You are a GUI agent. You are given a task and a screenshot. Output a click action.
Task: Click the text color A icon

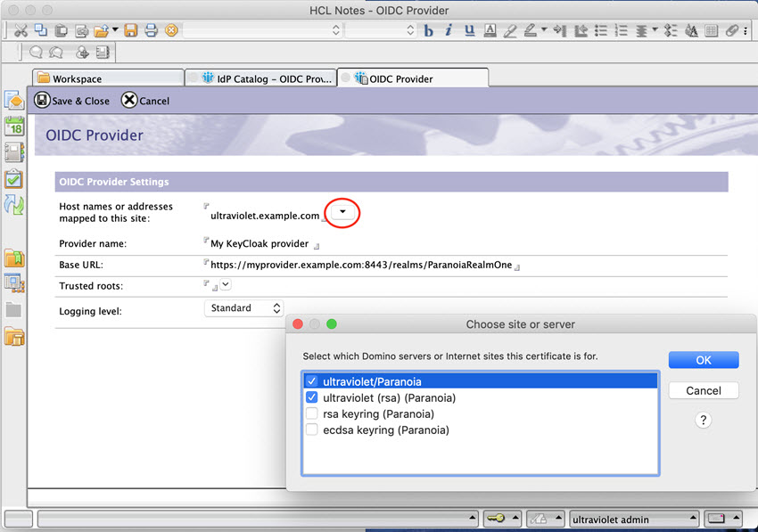tap(490, 30)
